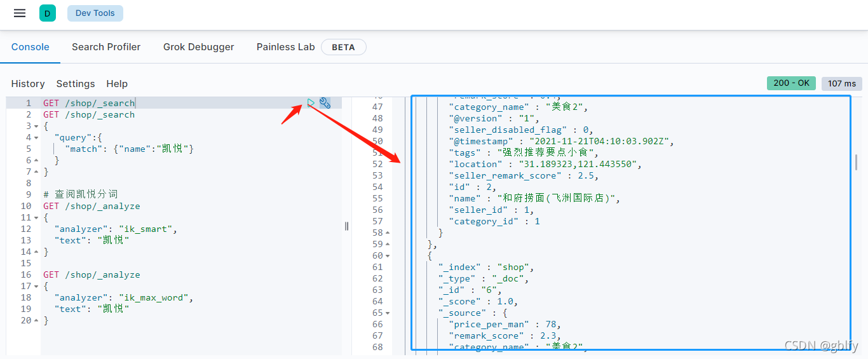Collapse the query fold at line 4
This screenshot has width=868, height=359.
37,138
